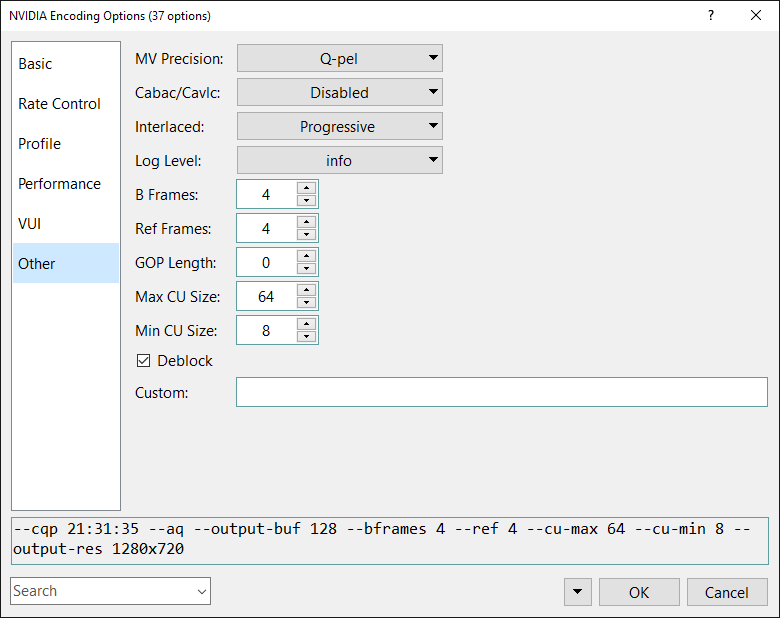
Task: Open the Cabac/Cavlc dropdown
Action: coord(340,92)
